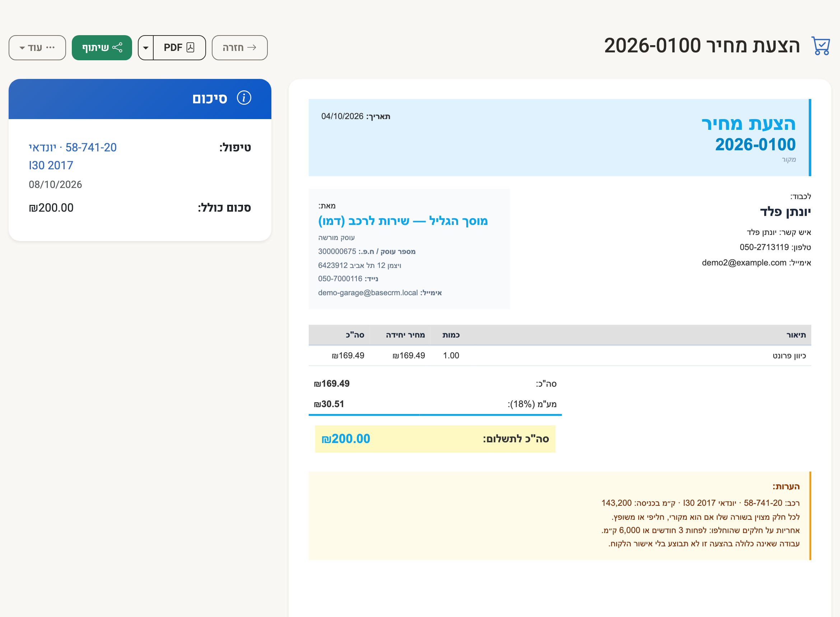This screenshot has height=617, width=840.
Task: Click the customer email demo2@example.com
Action: coord(744,263)
